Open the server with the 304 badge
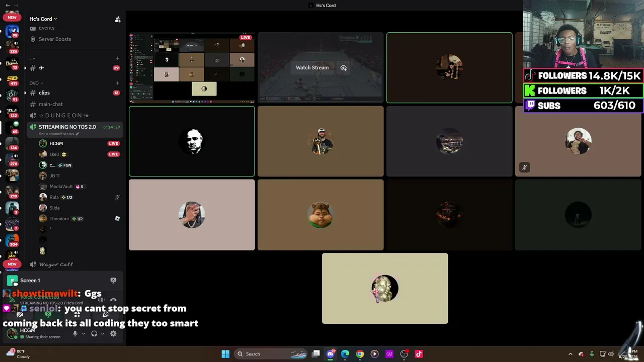Screen dimensions: 644x362 (x=12, y=240)
